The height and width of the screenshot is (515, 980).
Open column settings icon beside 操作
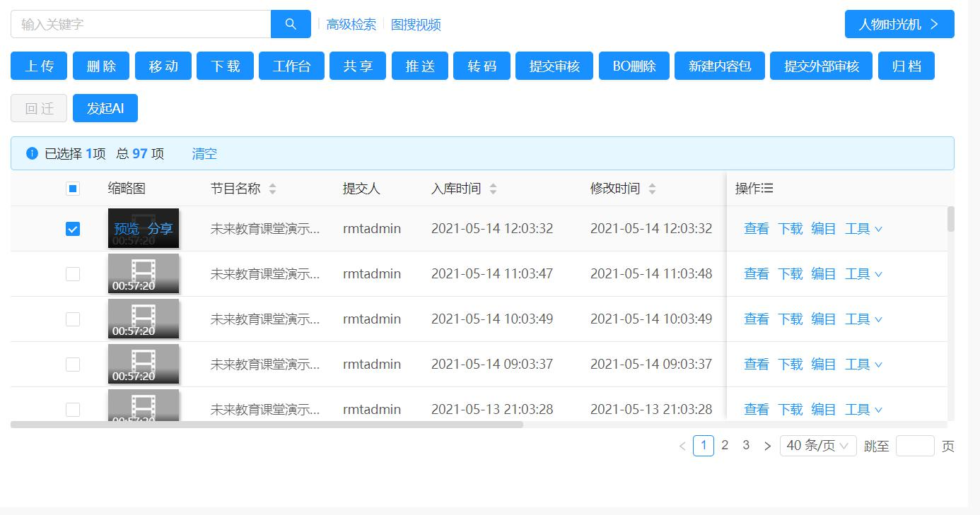[768, 189]
